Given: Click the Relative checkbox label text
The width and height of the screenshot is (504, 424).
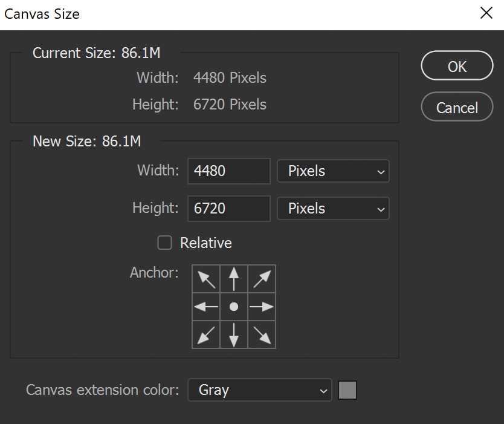Looking at the screenshot, I should pyautogui.click(x=205, y=243).
